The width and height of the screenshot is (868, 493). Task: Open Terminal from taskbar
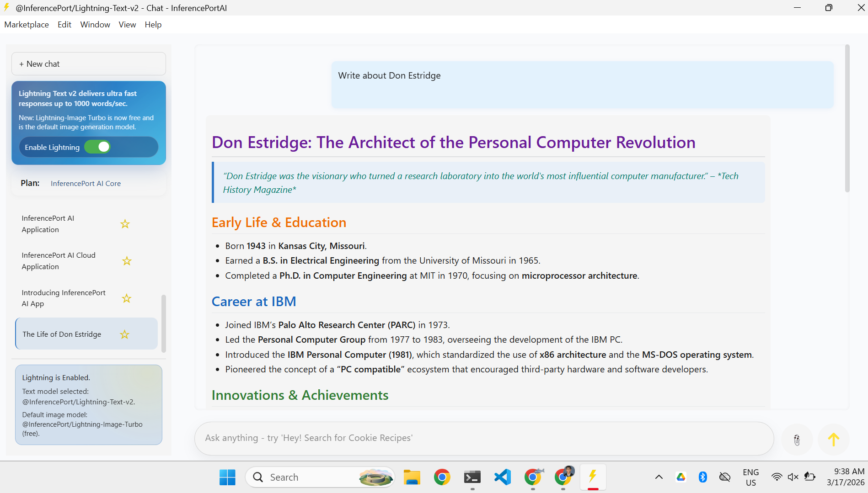(472, 477)
